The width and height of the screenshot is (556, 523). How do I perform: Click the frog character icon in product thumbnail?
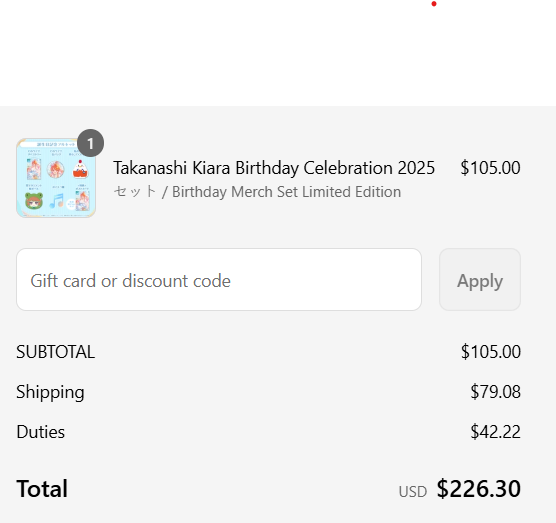pos(34,201)
